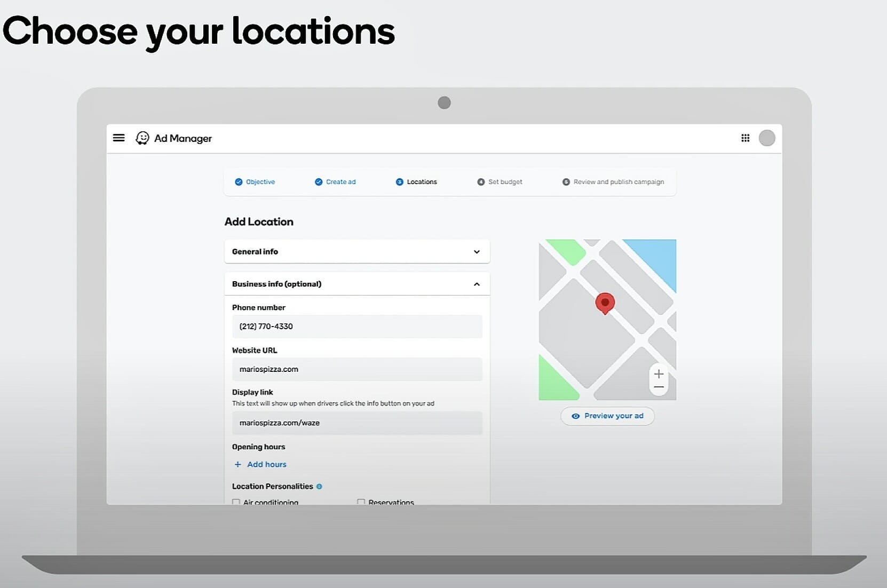This screenshot has height=588, width=887.
Task: Click the chevron next to General info
Action: point(477,251)
